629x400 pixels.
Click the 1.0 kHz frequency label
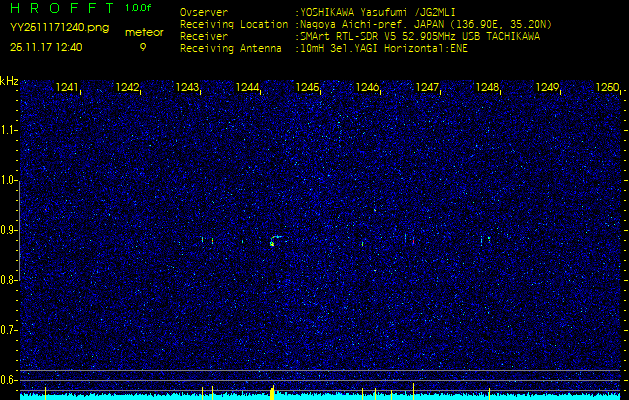pyautogui.click(x=8, y=180)
